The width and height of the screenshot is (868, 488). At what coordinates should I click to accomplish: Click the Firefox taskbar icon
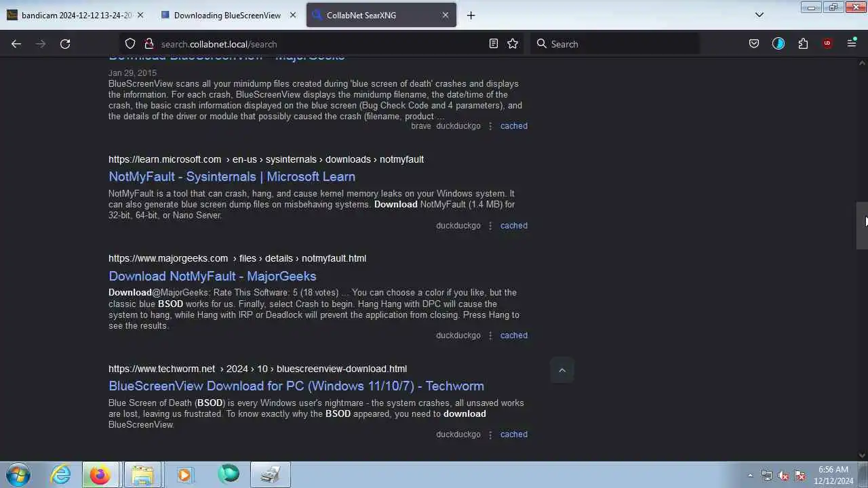(x=100, y=475)
